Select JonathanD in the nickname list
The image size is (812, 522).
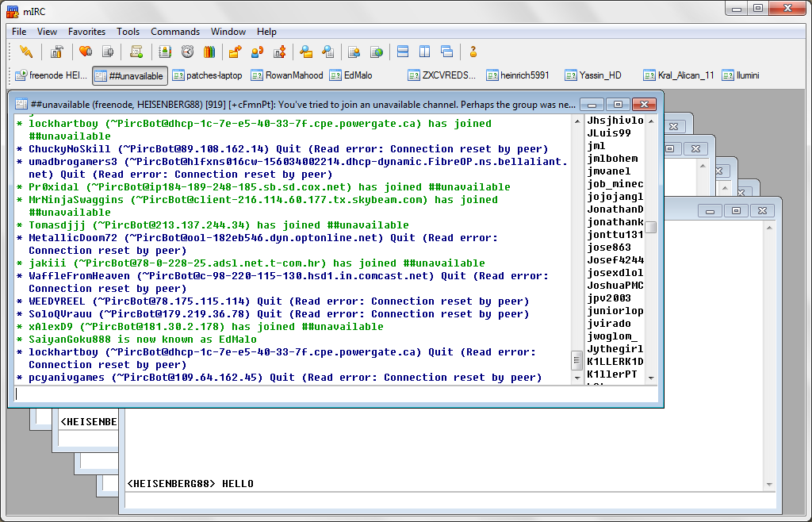click(615, 209)
